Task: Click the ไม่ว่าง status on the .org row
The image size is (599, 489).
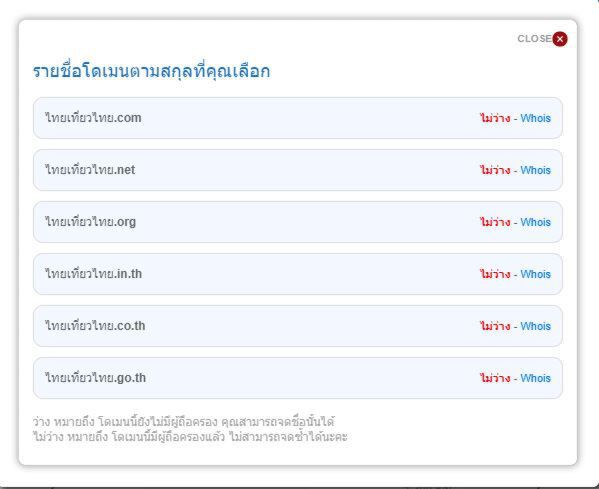Action: tap(495, 222)
